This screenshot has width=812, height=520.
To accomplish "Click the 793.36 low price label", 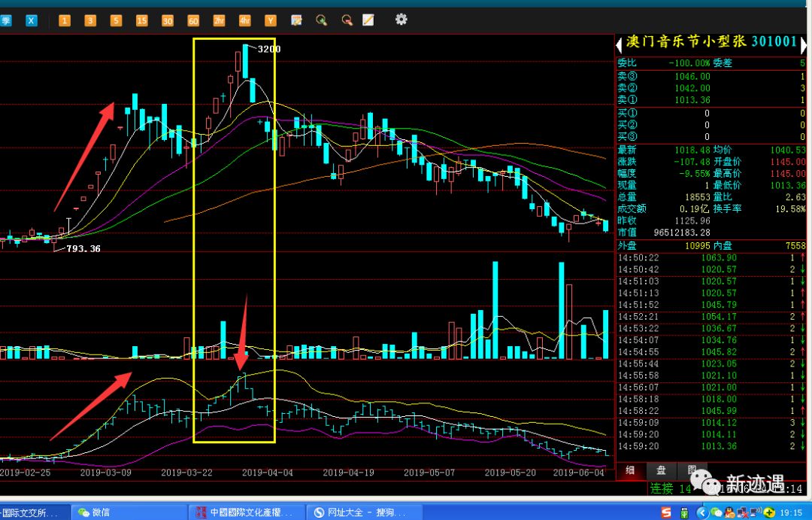I will [x=83, y=249].
